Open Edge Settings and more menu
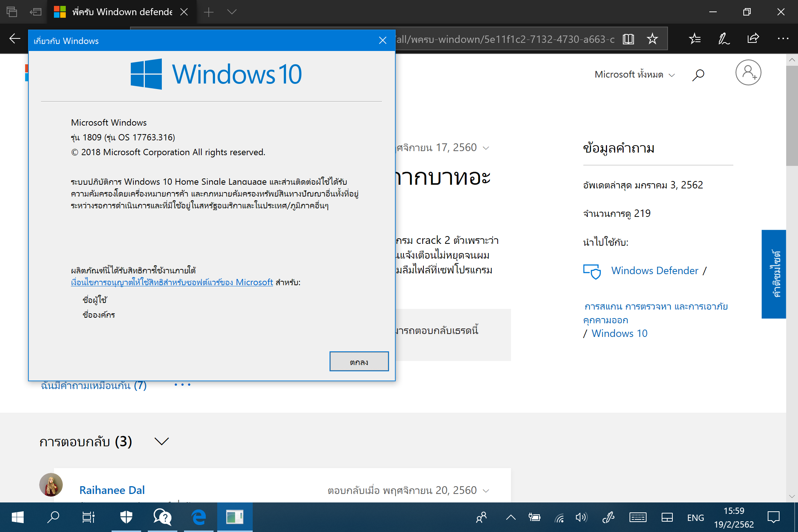 [x=783, y=39]
